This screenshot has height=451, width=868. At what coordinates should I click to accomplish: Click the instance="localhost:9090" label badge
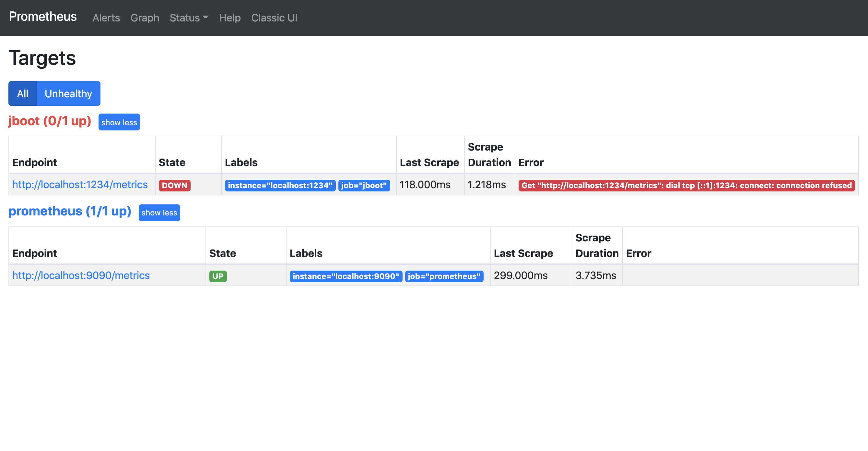346,276
